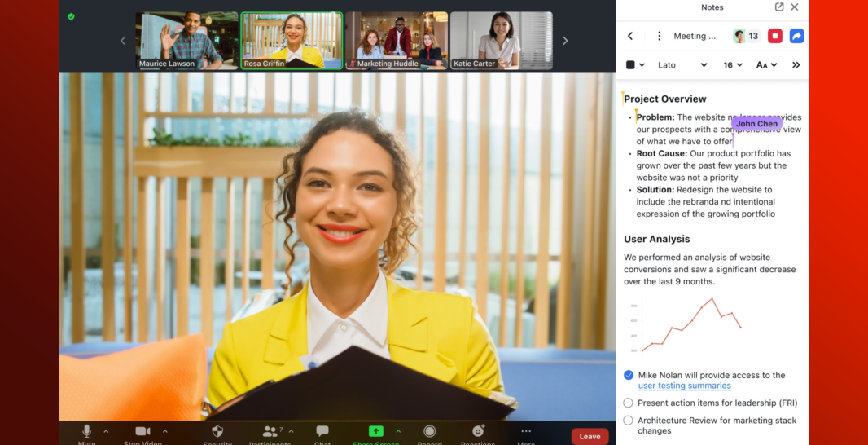The height and width of the screenshot is (445, 868).
Task: Click the black text color swatch
Action: pos(630,65)
